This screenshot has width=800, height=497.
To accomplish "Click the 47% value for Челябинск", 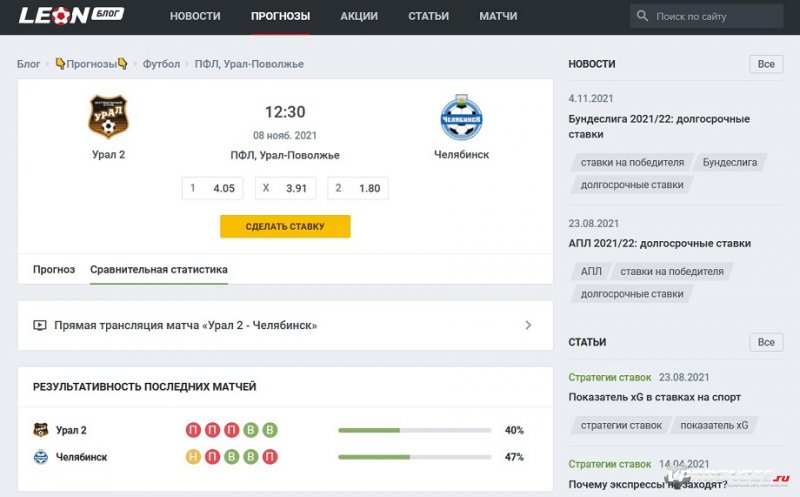I will (x=514, y=457).
